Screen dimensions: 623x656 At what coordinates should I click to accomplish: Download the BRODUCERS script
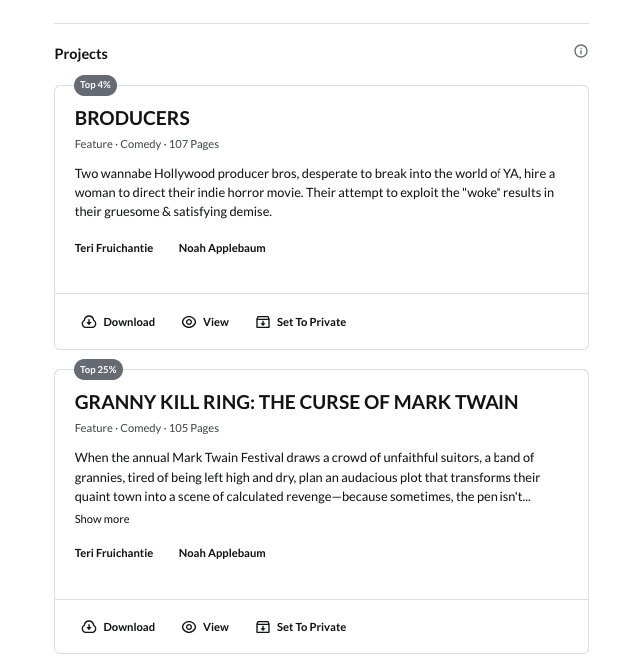(x=118, y=322)
